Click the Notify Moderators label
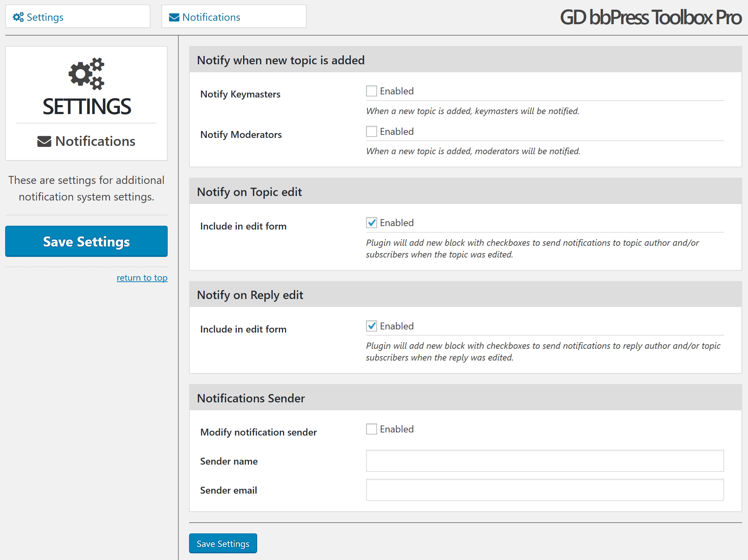This screenshot has width=748, height=560. pyautogui.click(x=241, y=135)
